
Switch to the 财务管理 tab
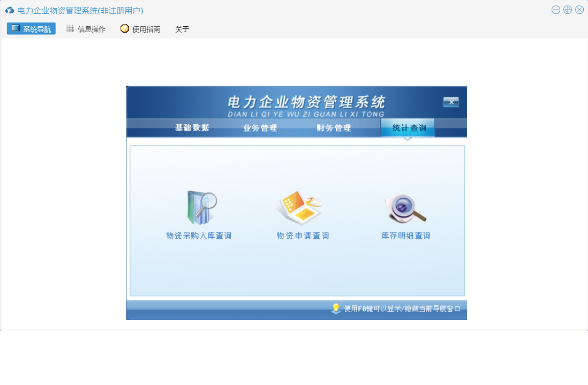click(x=334, y=128)
